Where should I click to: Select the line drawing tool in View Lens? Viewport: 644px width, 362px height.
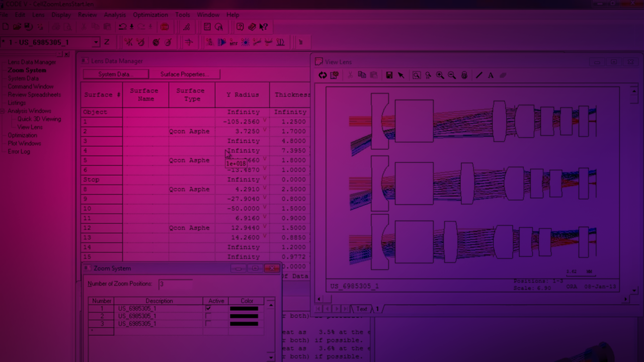pos(479,75)
